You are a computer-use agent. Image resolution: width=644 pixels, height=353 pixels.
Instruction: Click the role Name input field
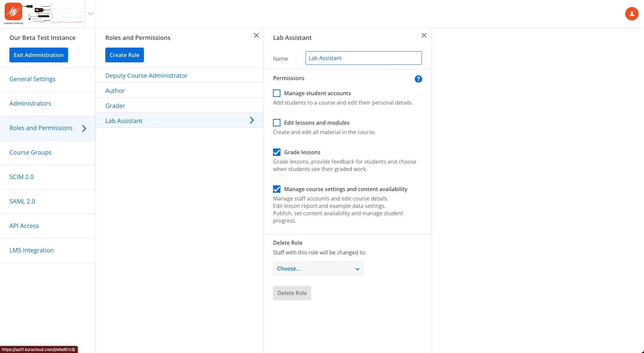point(364,58)
